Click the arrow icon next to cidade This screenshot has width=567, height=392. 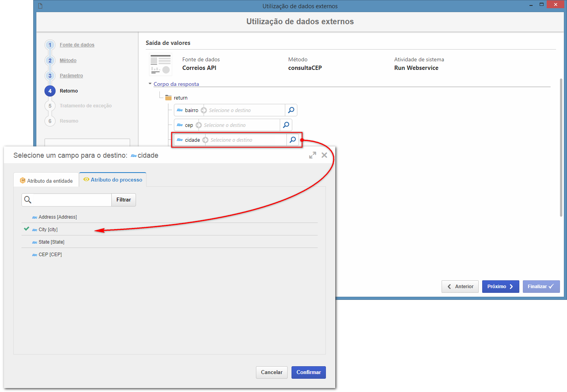[205, 140]
